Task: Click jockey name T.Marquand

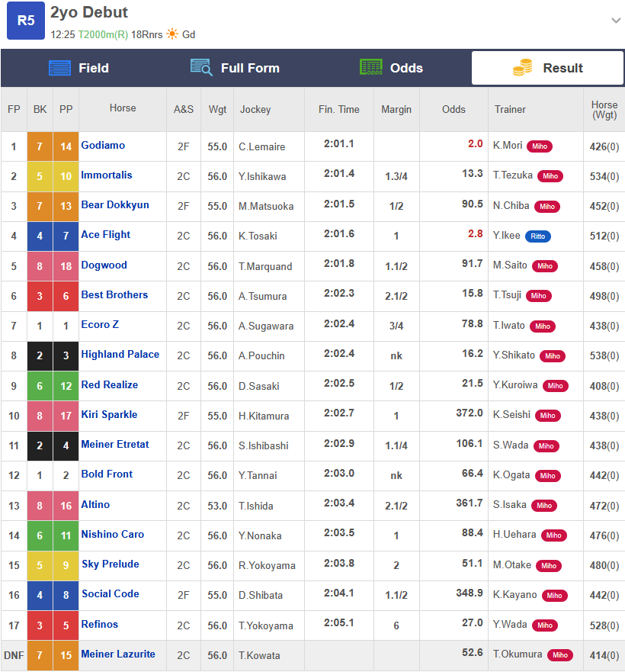Action: pyautogui.click(x=265, y=266)
